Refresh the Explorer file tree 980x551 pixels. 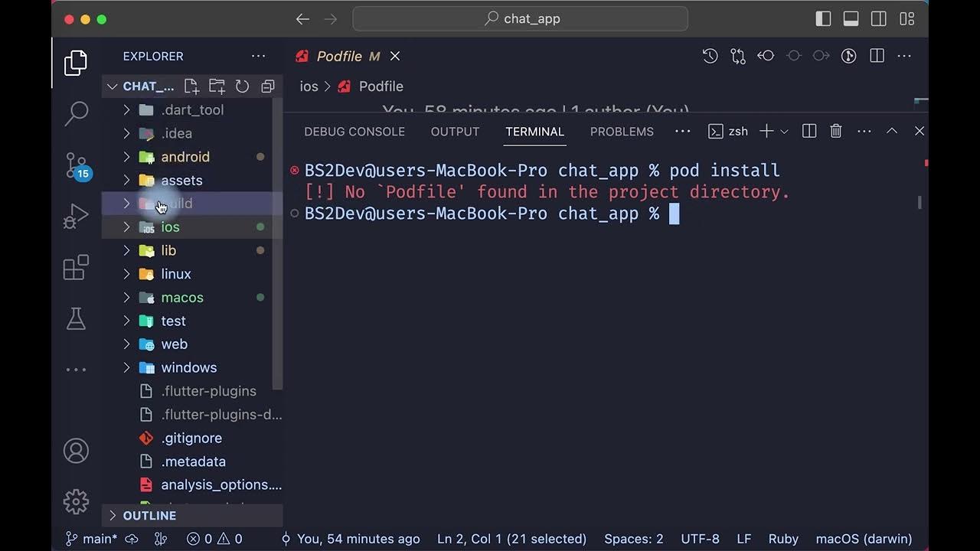pyautogui.click(x=242, y=86)
